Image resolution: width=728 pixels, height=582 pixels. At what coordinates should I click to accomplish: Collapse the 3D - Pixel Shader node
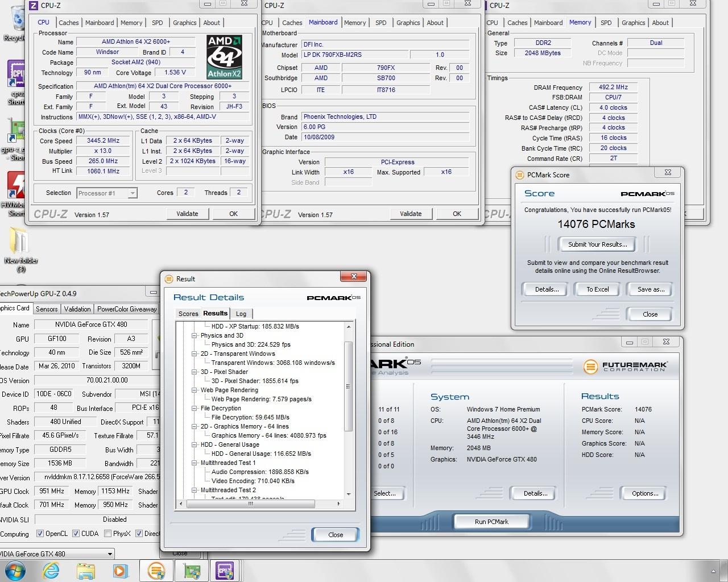click(x=195, y=372)
